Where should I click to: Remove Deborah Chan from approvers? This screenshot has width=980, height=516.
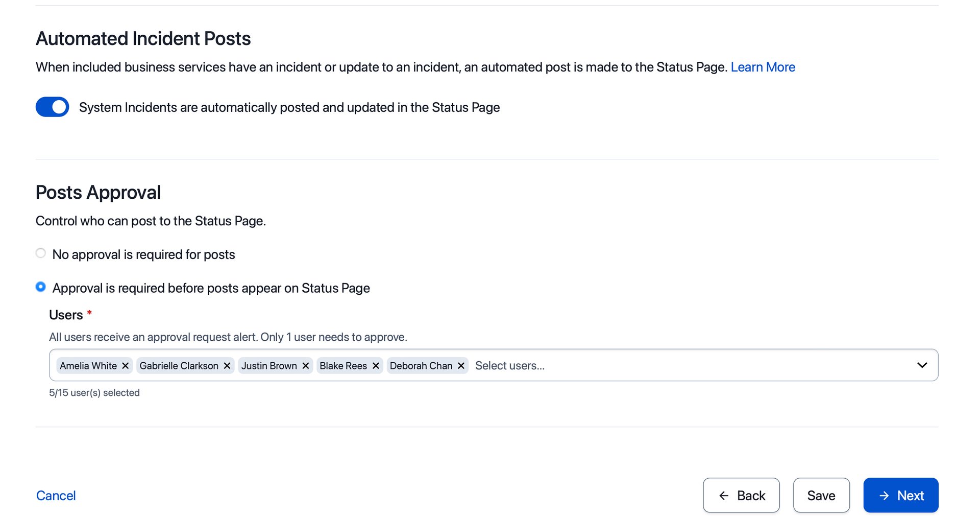pos(461,366)
